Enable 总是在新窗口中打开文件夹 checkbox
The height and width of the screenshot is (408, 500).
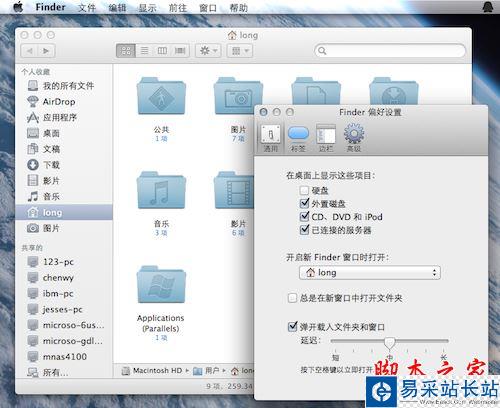point(292,298)
